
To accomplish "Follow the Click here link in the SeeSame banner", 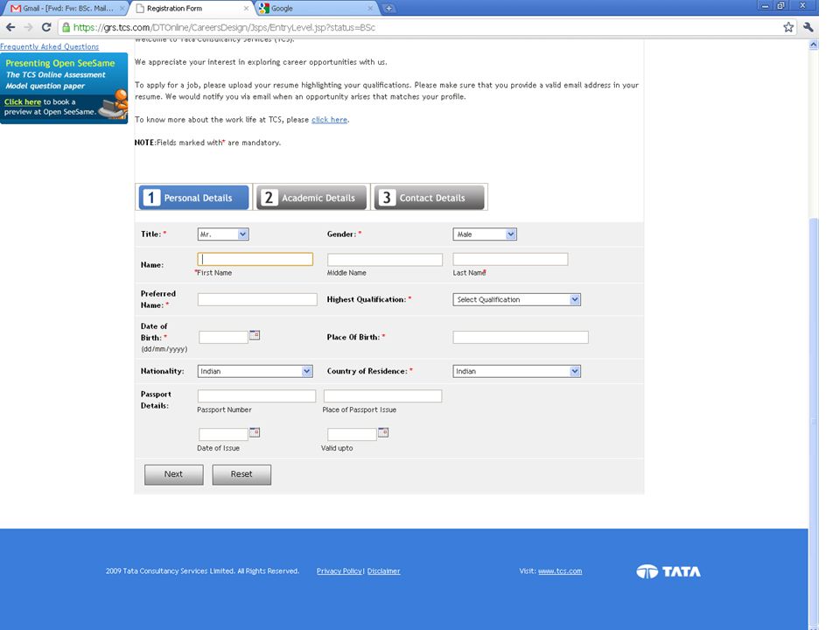I will [x=23, y=101].
